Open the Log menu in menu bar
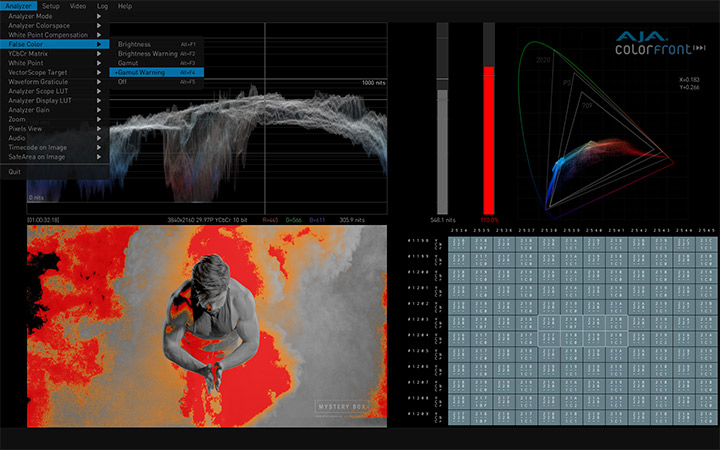This screenshot has width=720, height=450. (101, 6)
